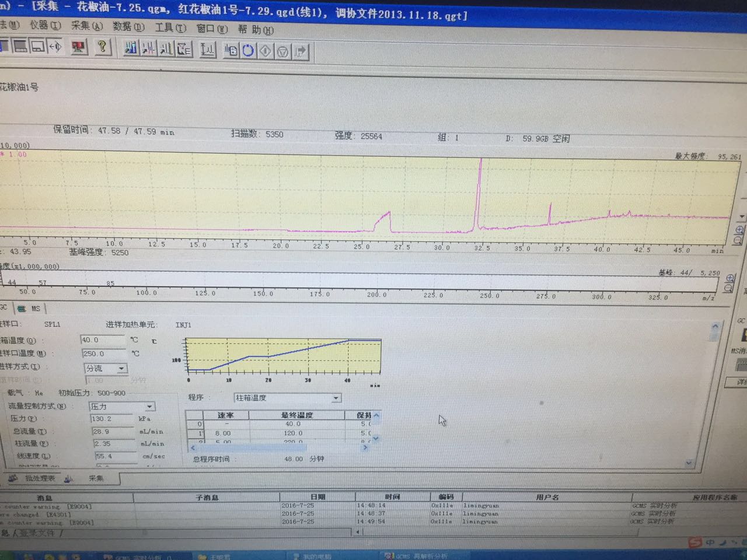Screen dimensions: 747x560
Task: Click the double-arrow toolbar icon beside red monitor
Action: pos(55,46)
